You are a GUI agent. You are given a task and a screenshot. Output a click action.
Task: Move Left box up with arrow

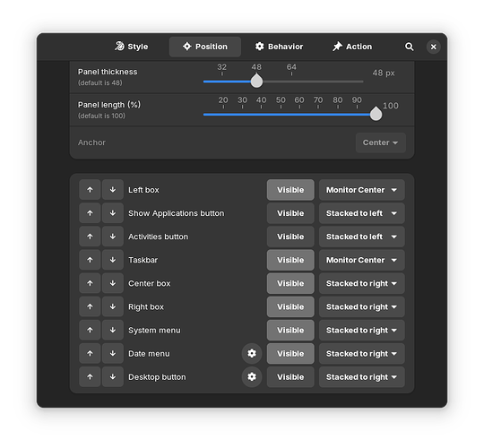pyautogui.click(x=90, y=190)
